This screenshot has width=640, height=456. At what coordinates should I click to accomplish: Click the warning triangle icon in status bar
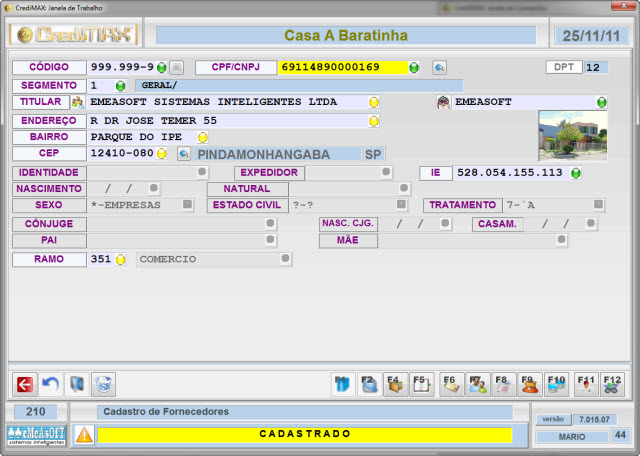click(84, 435)
